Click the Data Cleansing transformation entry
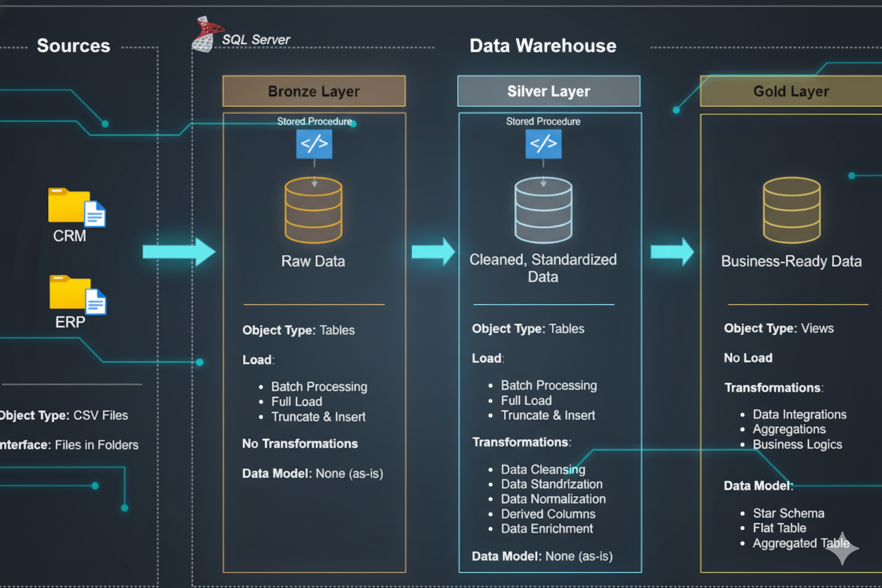The width and height of the screenshot is (882, 588). (543, 469)
